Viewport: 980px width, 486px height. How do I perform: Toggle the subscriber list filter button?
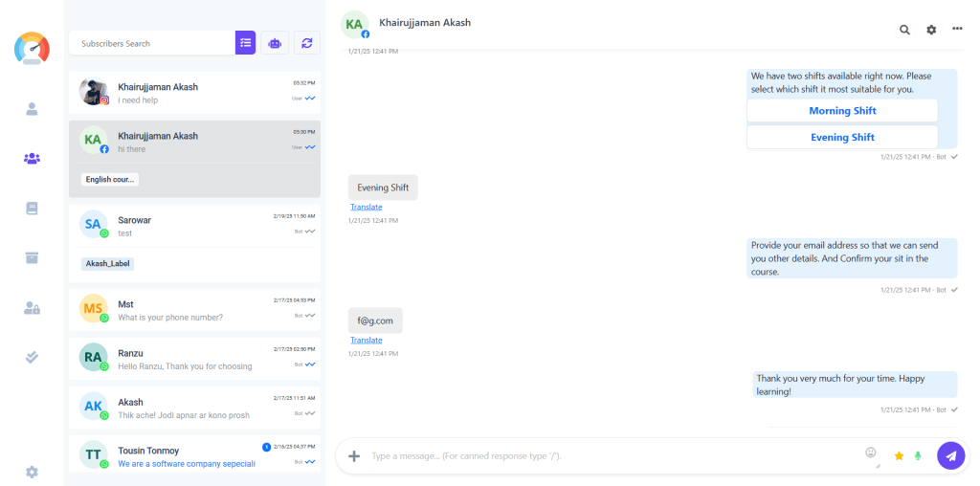[246, 43]
